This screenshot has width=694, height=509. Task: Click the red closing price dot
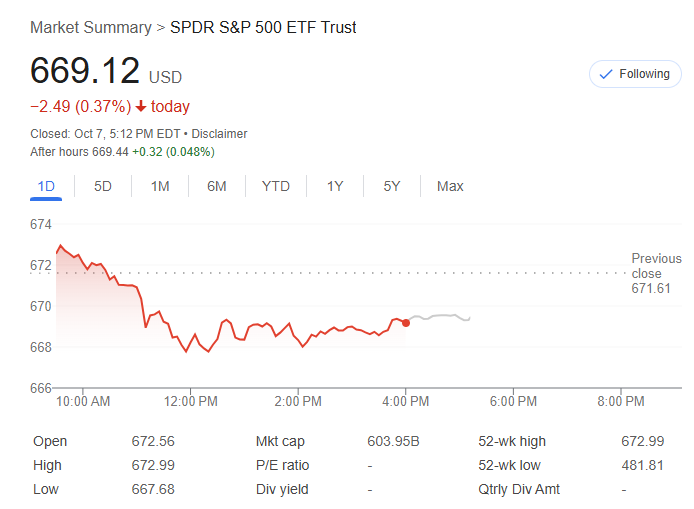click(x=405, y=322)
